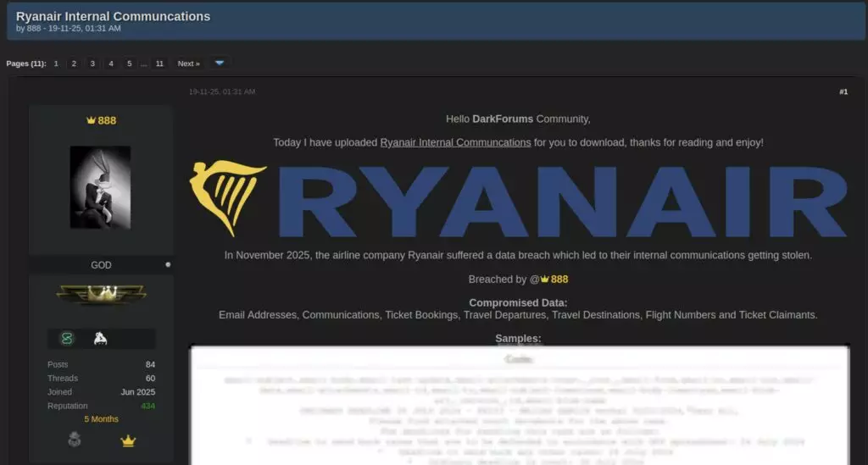Image resolution: width=868 pixels, height=465 pixels.
Task: Click the user online status dot
Action: [168, 265]
